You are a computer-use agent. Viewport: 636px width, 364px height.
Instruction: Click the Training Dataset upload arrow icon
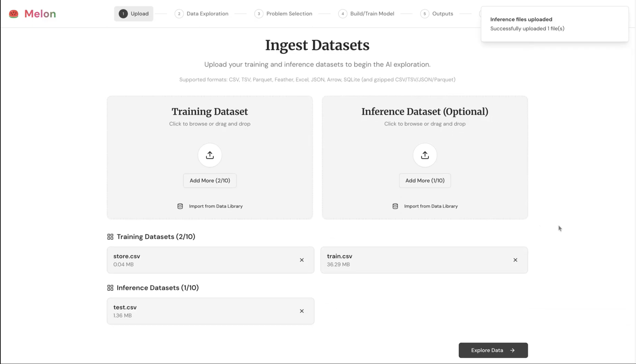click(x=210, y=155)
